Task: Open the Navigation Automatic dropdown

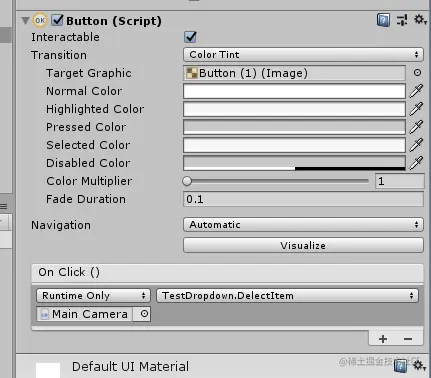Action: click(x=303, y=225)
